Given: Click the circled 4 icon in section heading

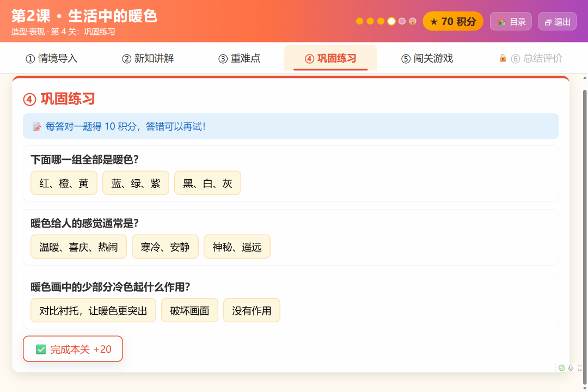Looking at the screenshot, I should pyautogui.click(x=29, y=100).
